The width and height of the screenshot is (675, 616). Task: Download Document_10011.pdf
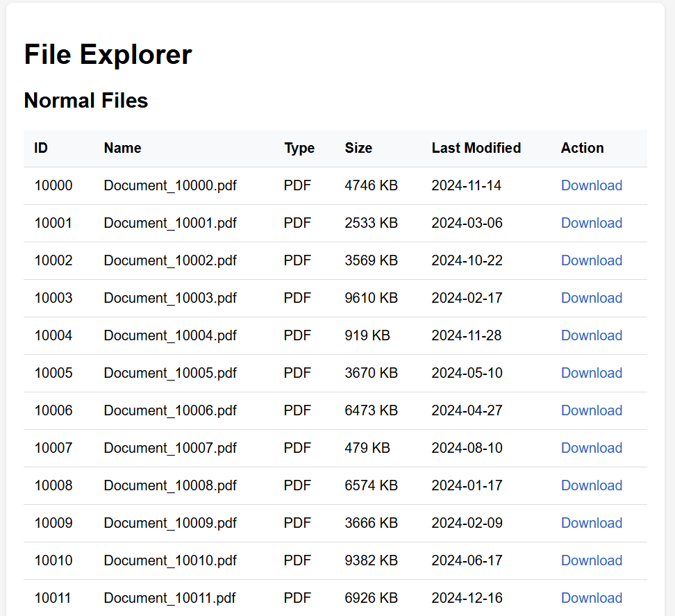[592, 597]
